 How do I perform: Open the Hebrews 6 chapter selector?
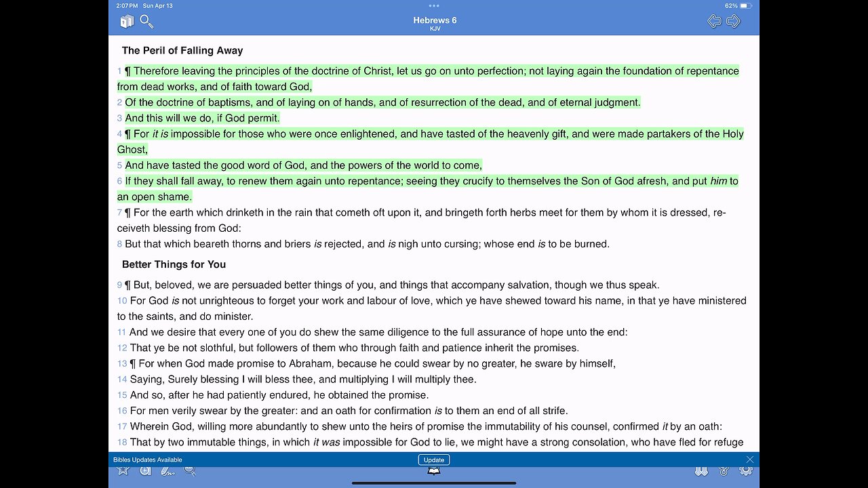(435, 20)
